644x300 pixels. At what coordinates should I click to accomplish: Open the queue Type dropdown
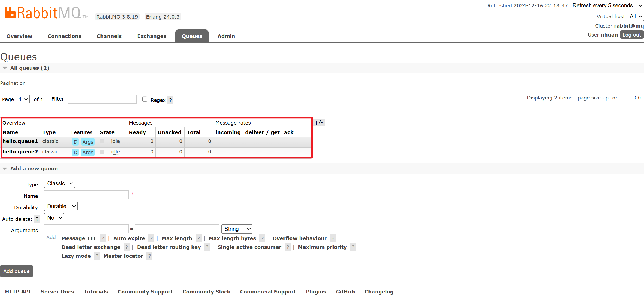tap(59, 183)
